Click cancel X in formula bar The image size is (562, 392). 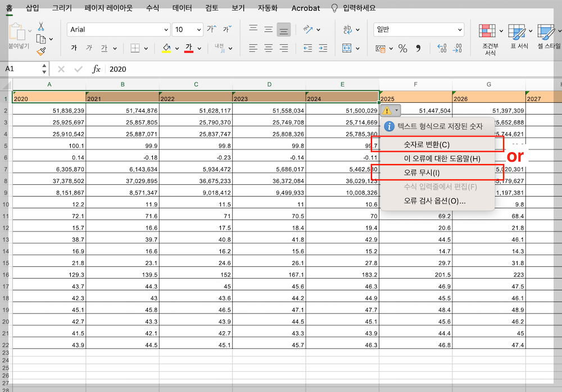61,69
